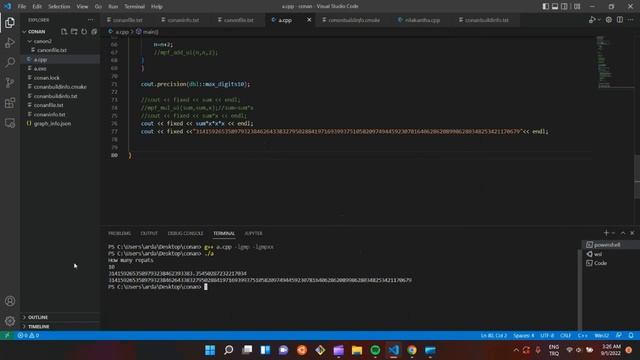
Task: Open the Selection menu
Action: coord(59,7)
